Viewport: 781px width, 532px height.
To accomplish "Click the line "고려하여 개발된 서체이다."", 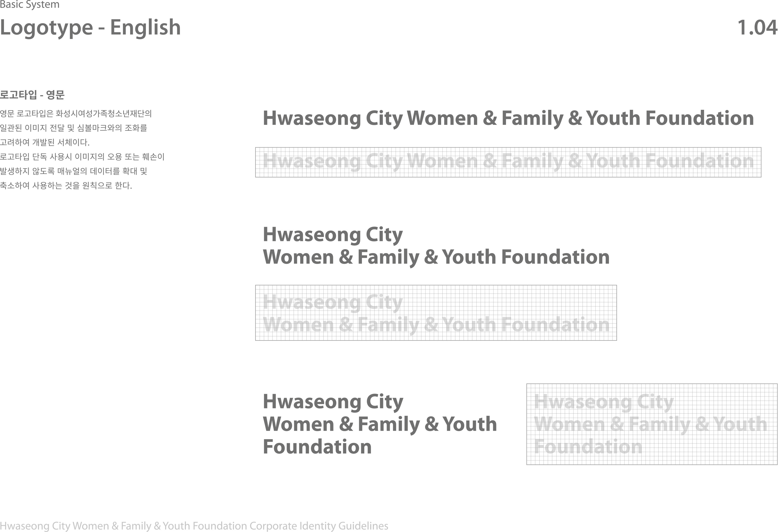I will (x=45, y=142).
